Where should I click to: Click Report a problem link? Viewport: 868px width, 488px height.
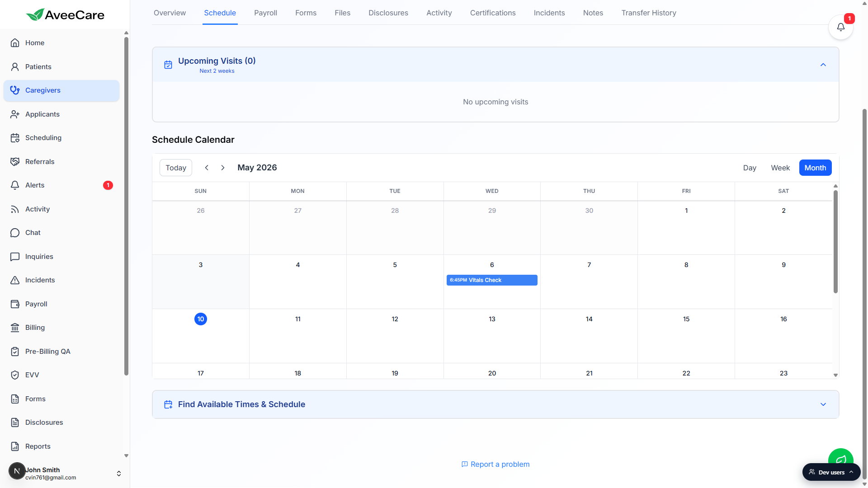point(495,465)
